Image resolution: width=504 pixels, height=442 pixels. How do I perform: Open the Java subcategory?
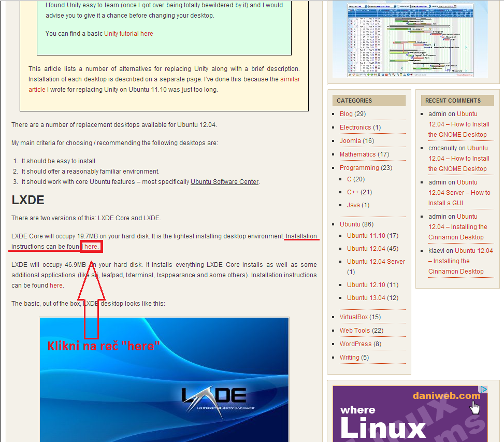point(353,205)
